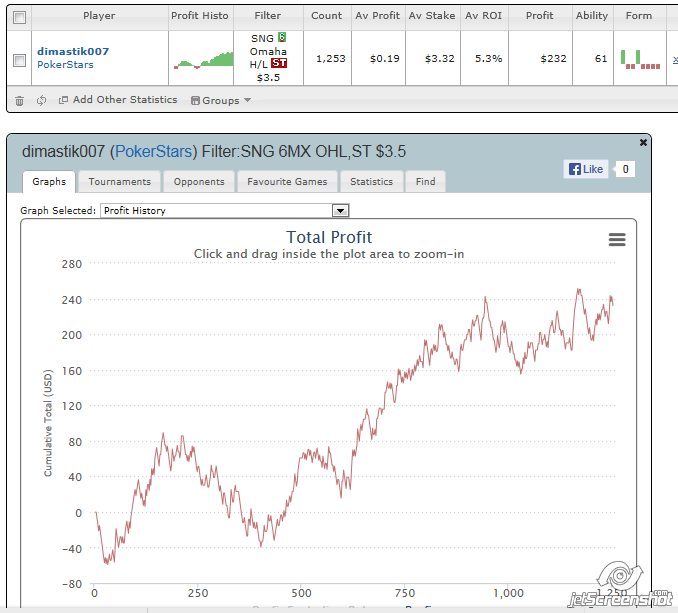This screenshot has width=678, height=613.
Task: Click the trash delete icon below the table
Action: [x=19, y=101]
